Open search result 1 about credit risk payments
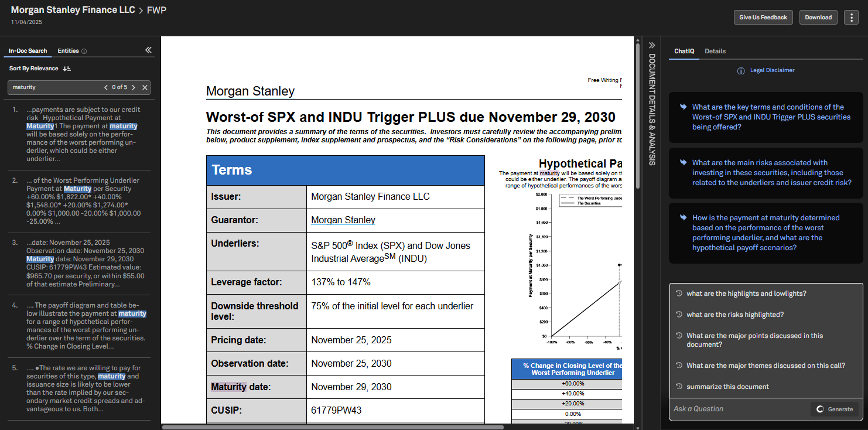The width and height of the screenshot is (868, 430). click(78, 134)
